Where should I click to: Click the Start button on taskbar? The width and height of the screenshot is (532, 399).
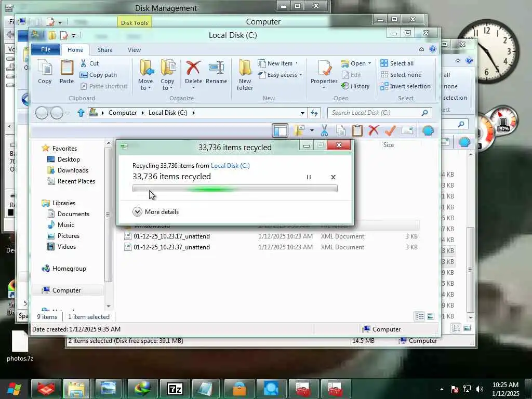(14, 389)
